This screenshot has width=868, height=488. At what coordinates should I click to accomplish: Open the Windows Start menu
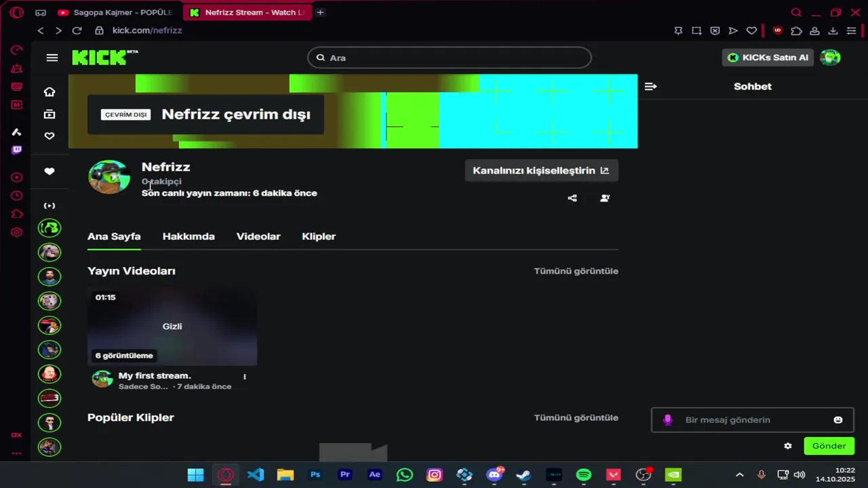(x=195, y=474)
